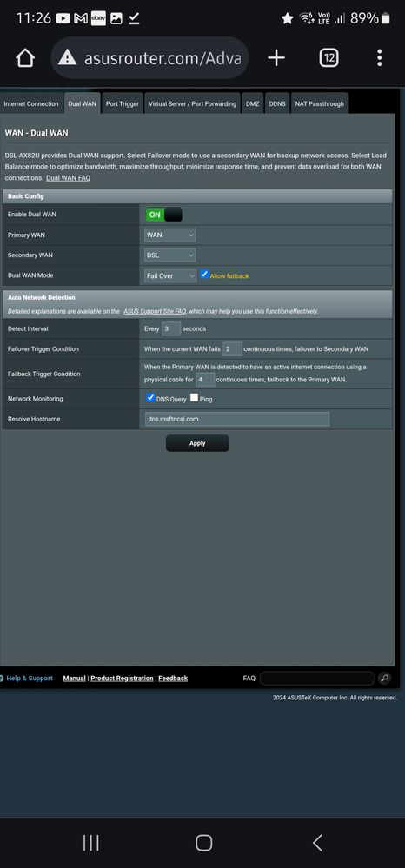The width and height of the screenshot is (405, 868).
Task: Switch to Internet Connection tab
Action: tap(31, 103)
